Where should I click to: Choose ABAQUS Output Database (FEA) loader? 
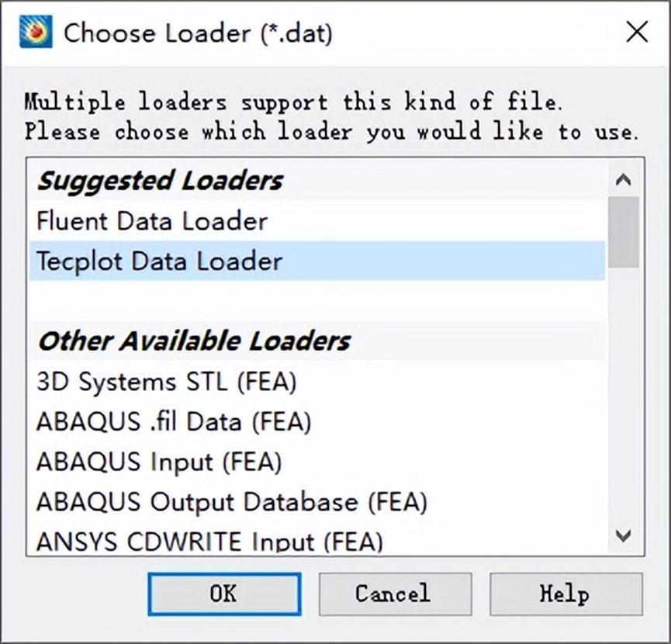(231, 502)
